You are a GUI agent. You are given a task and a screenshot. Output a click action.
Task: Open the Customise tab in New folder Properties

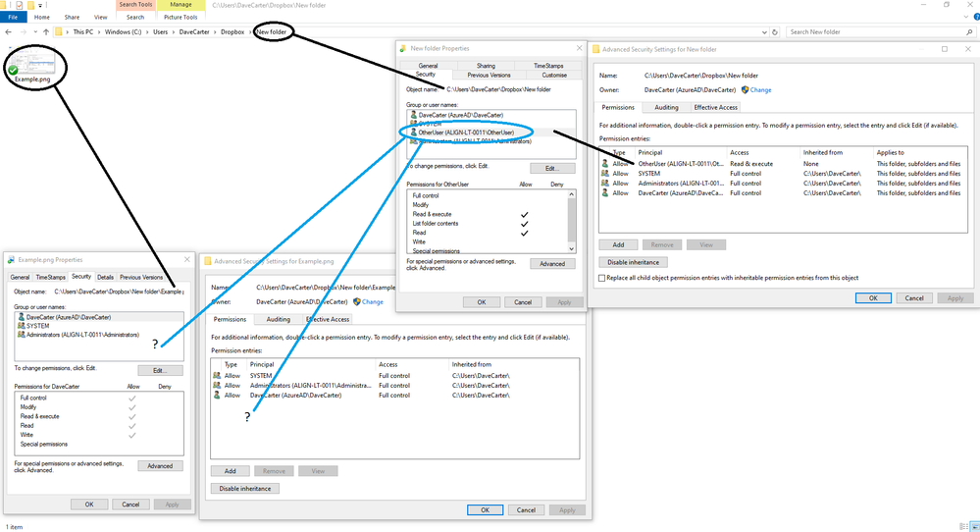(x=553, y=75)
